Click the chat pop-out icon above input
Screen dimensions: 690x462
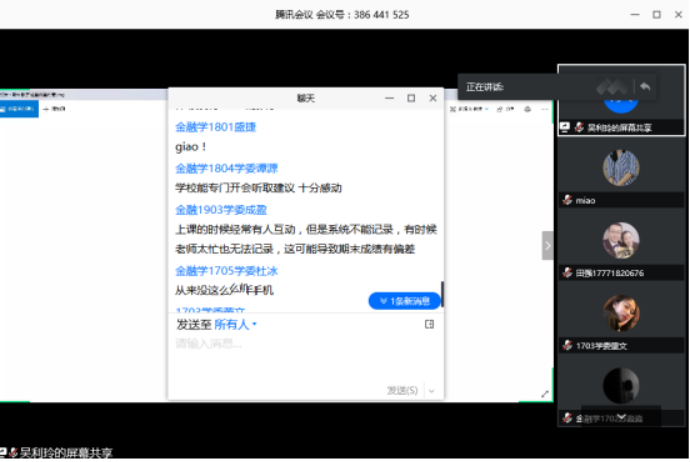430,324
